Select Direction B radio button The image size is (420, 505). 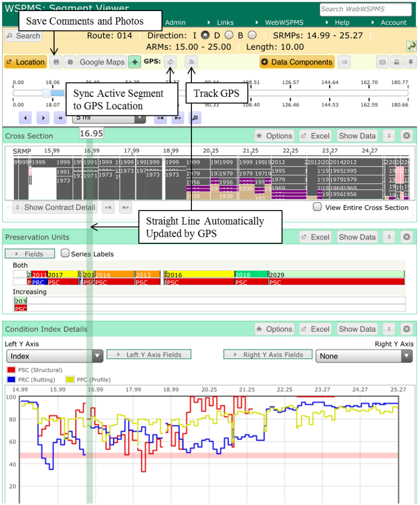click(x=252, y=35)
